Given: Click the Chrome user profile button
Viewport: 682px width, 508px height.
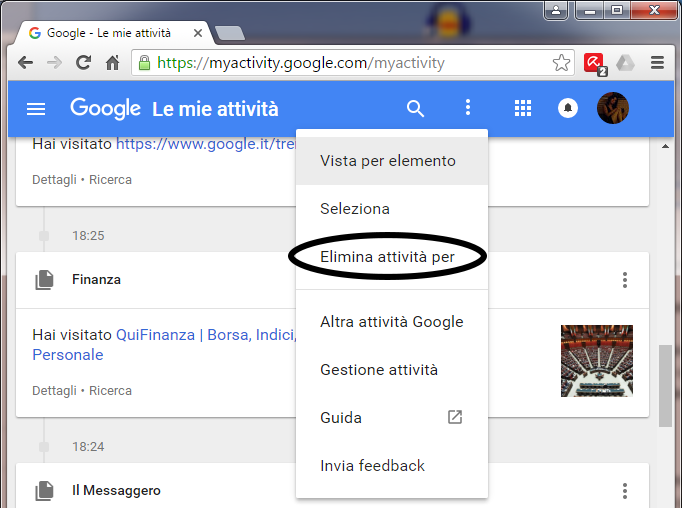Looking at the screenshot, I should pos(556,10).
